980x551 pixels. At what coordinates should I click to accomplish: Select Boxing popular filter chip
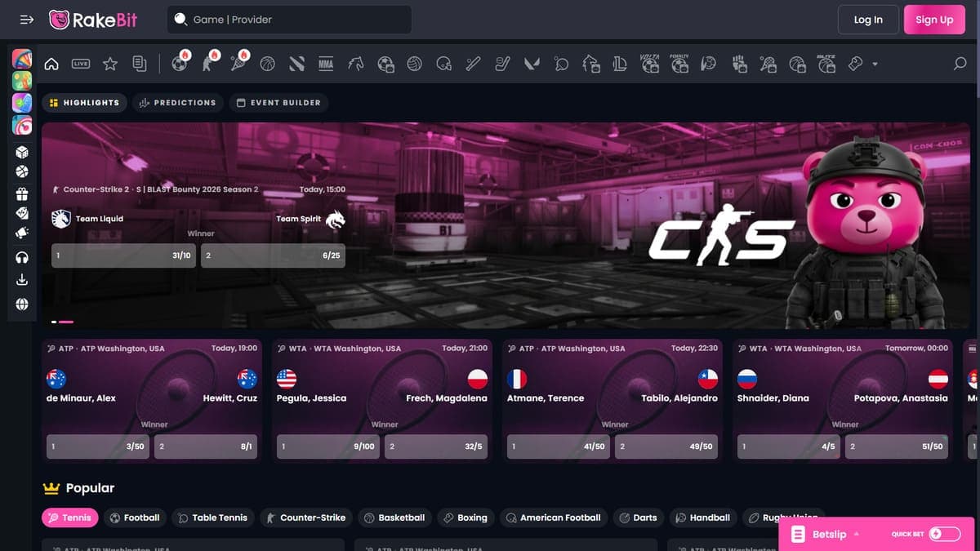(465, 518)
